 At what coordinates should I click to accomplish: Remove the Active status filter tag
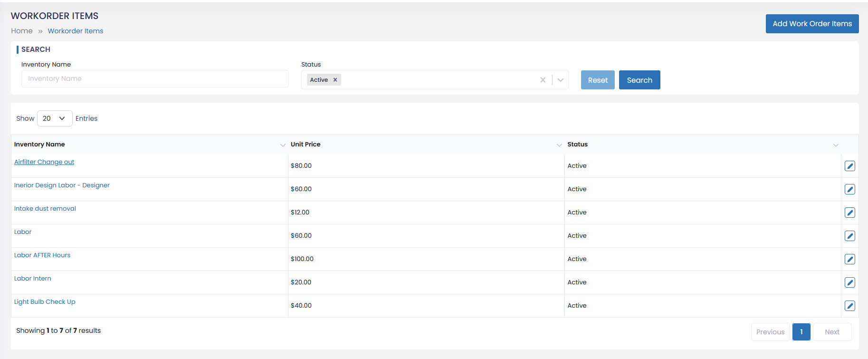(x=335, y=80)
